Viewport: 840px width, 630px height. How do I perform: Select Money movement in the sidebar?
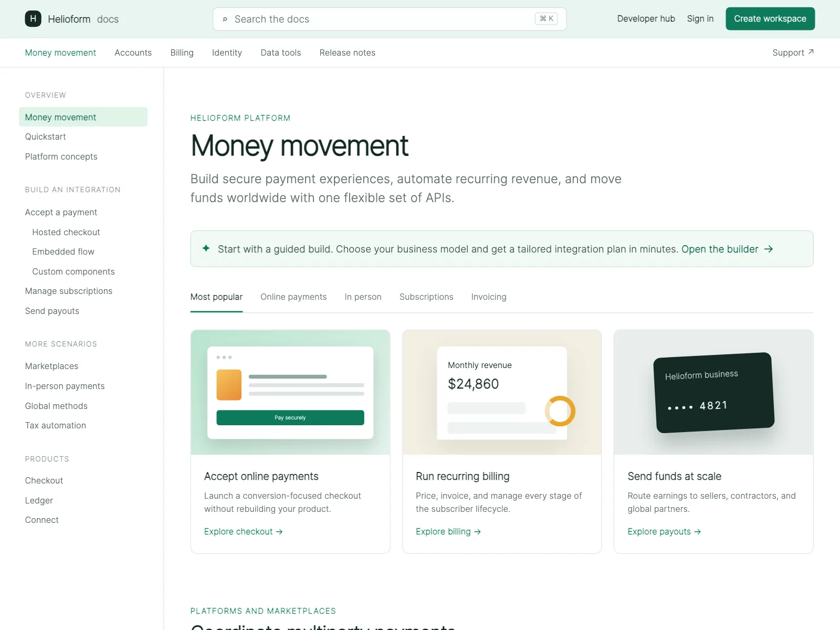coord(83,117)
